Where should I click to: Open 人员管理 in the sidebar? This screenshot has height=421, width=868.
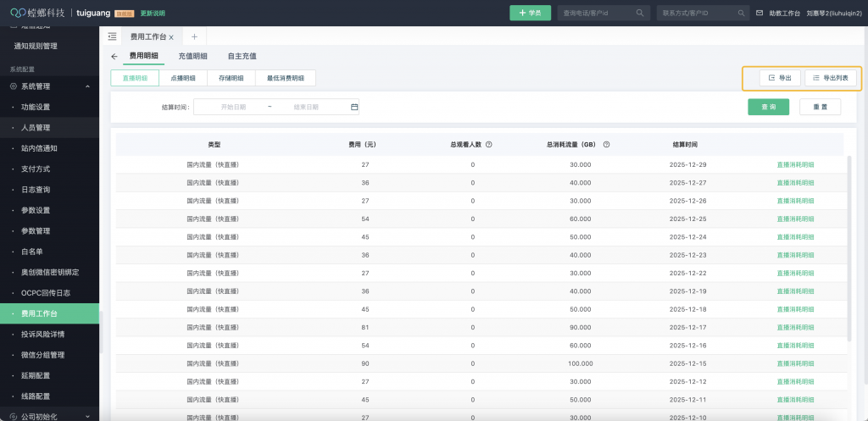click(x=36, y=128)
